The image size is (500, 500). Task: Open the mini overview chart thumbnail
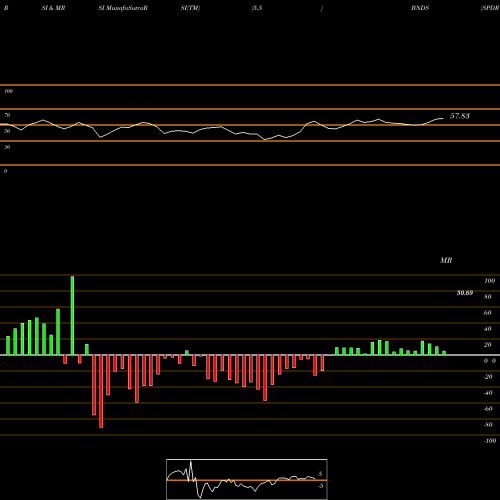[247, 479]
